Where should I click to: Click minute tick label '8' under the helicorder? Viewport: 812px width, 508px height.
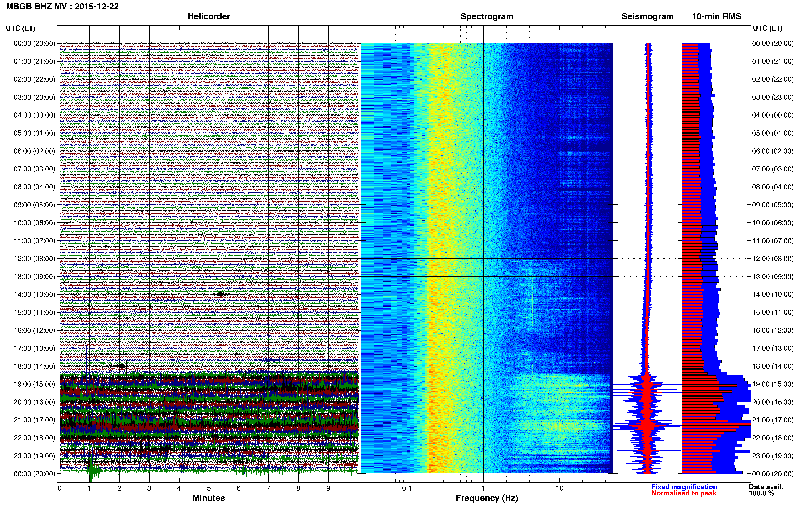pos(298,488)
